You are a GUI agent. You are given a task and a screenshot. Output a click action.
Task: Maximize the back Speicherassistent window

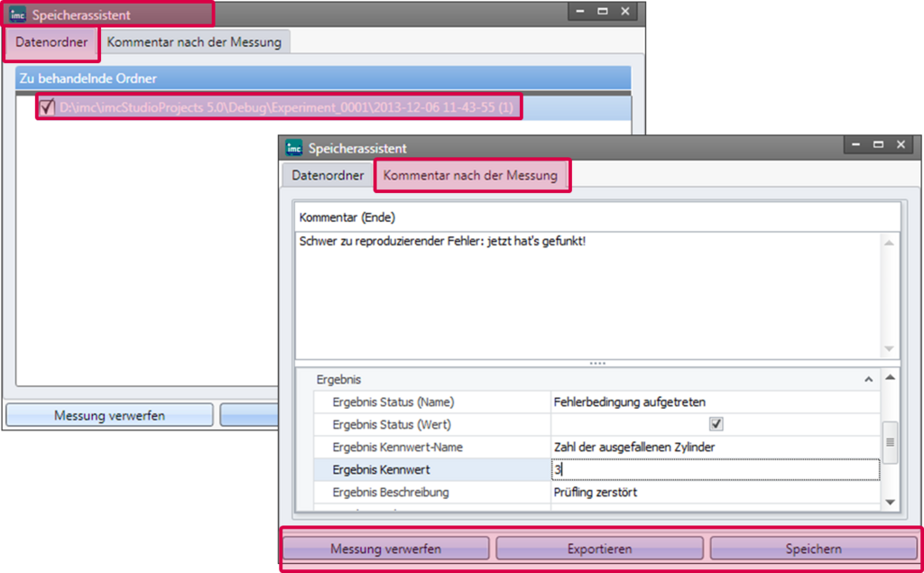click(x=601, y=12)
